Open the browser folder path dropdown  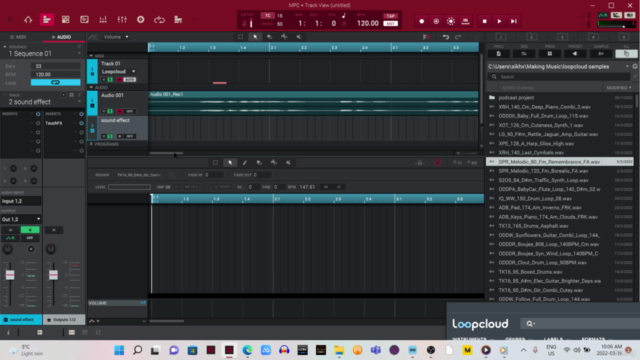[x=627, y=66]
